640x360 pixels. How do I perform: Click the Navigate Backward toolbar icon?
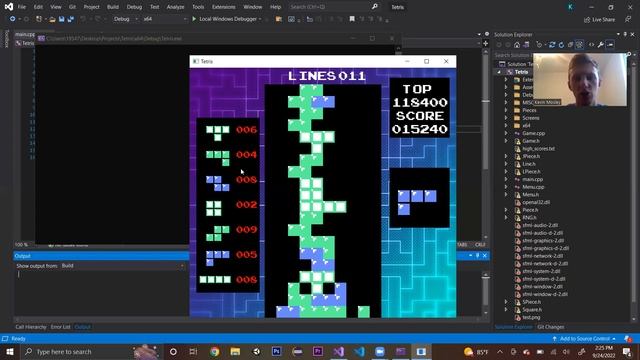pyautogui.click(x=12, y=19)
